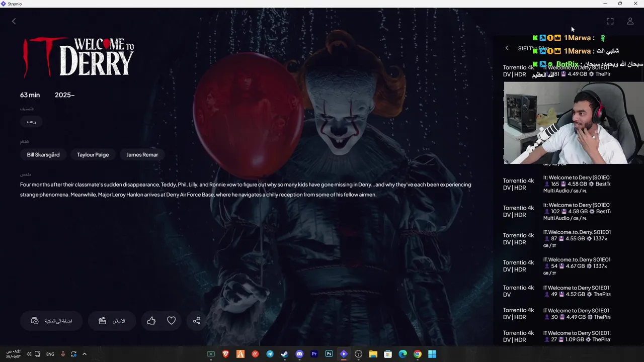Like the show with thumbs-up icon

[x=151, y=321]
